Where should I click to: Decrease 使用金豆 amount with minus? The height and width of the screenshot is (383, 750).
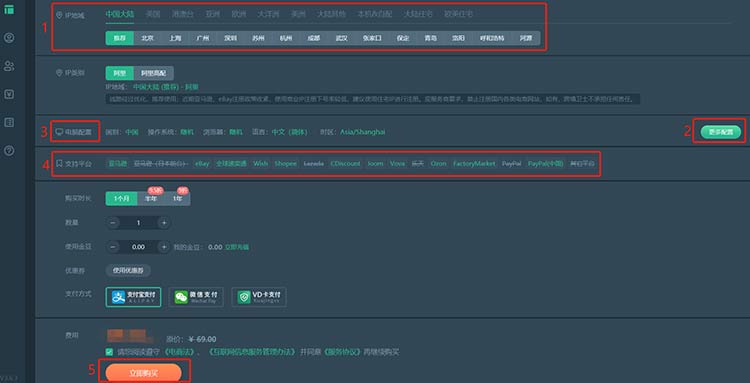(x=113, y=247)
